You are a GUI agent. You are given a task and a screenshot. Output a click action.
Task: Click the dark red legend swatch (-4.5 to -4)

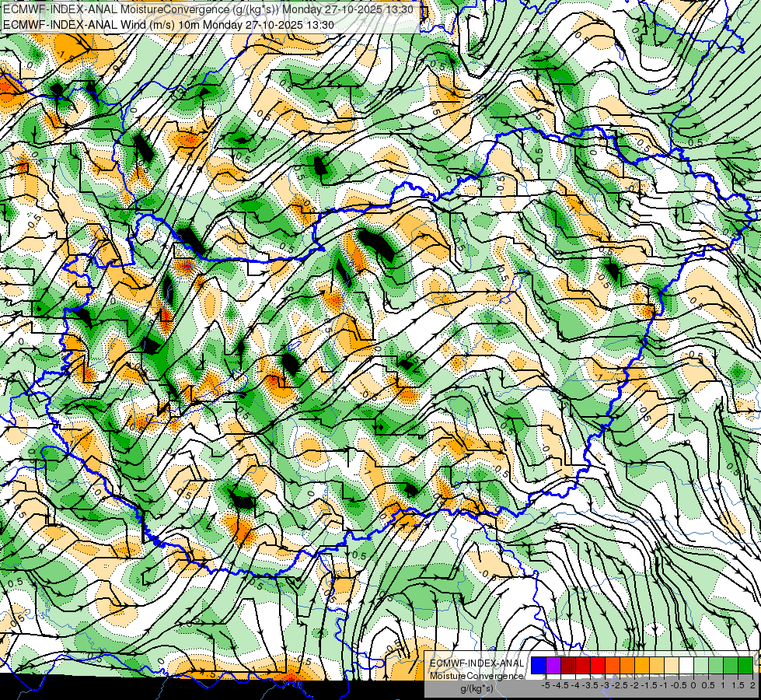click(x=568, y=665)
